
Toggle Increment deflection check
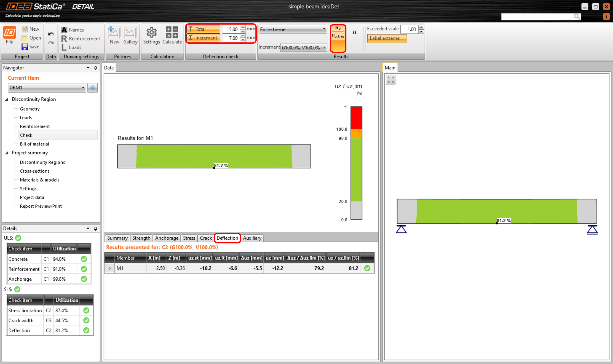point(203,38)
